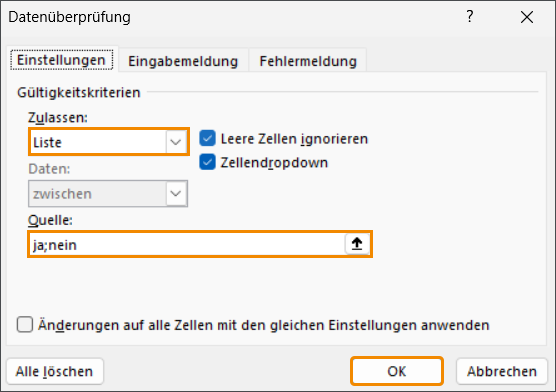This screenshot has height=392, width=556.
Task: Select the Einstellungen tab
Action: click(61, 60)
